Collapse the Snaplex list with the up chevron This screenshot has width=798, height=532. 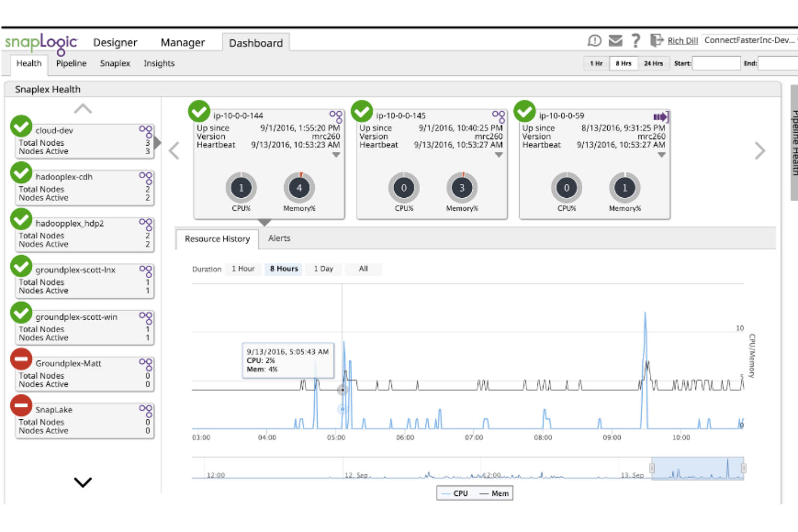[x=83, y=108]
